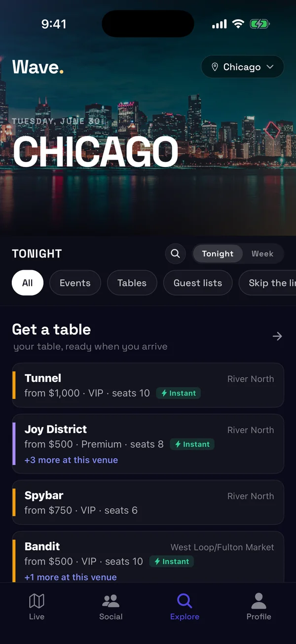Expand +1 more at this venue for Bandit
This screenshot has height=644, width=296.
coord(71,577)
